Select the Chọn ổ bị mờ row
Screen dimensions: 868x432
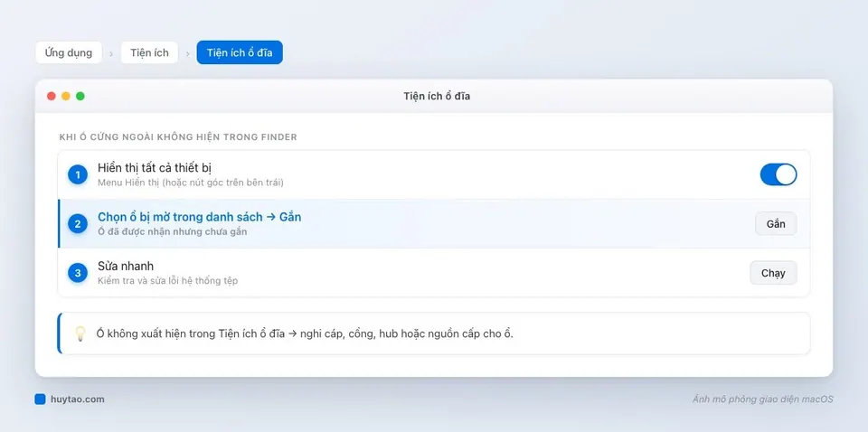point(434,224)
